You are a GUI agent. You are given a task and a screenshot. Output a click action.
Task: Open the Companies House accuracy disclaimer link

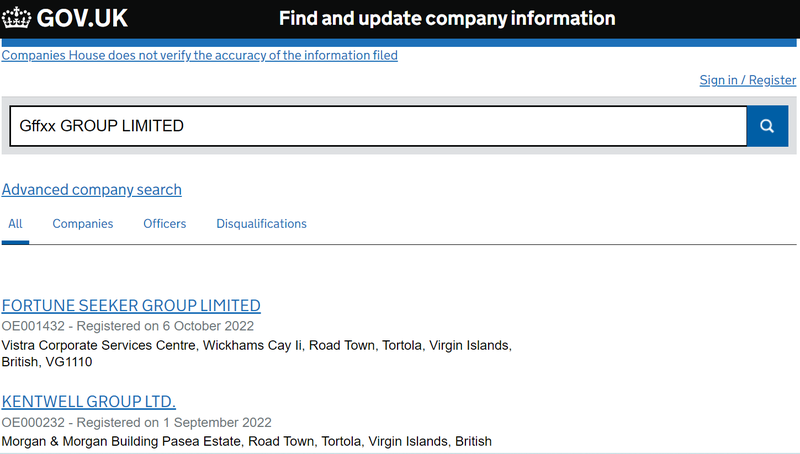[200, 56]
